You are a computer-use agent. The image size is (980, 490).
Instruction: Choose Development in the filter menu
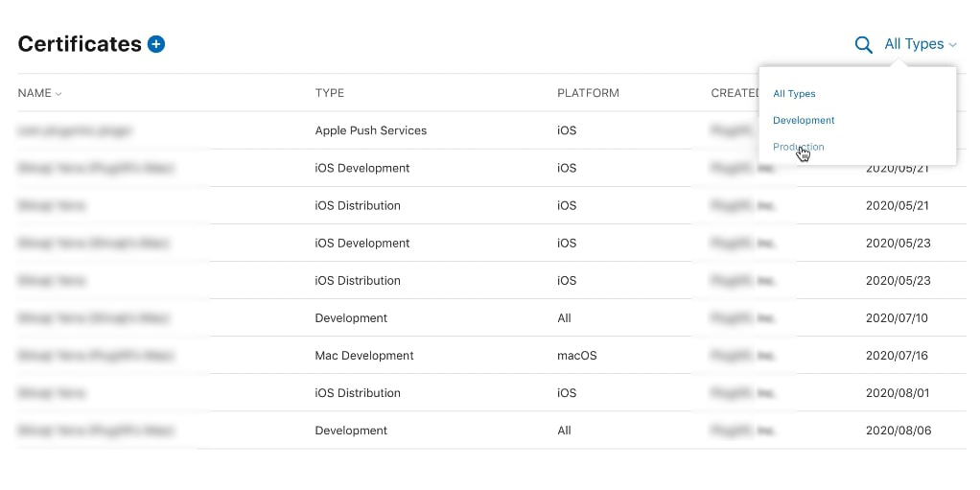pyautogui.click(x=804, y=121)
